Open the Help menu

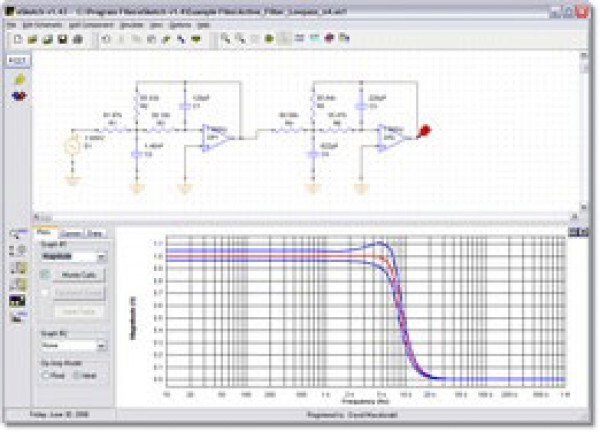coord(203,25)
